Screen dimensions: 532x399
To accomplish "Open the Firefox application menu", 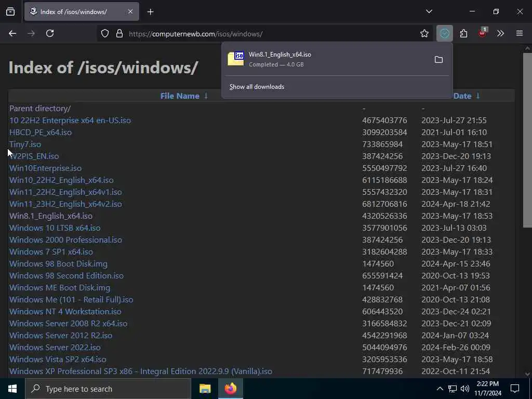I will pyautogui.click(x=520, y=33).
